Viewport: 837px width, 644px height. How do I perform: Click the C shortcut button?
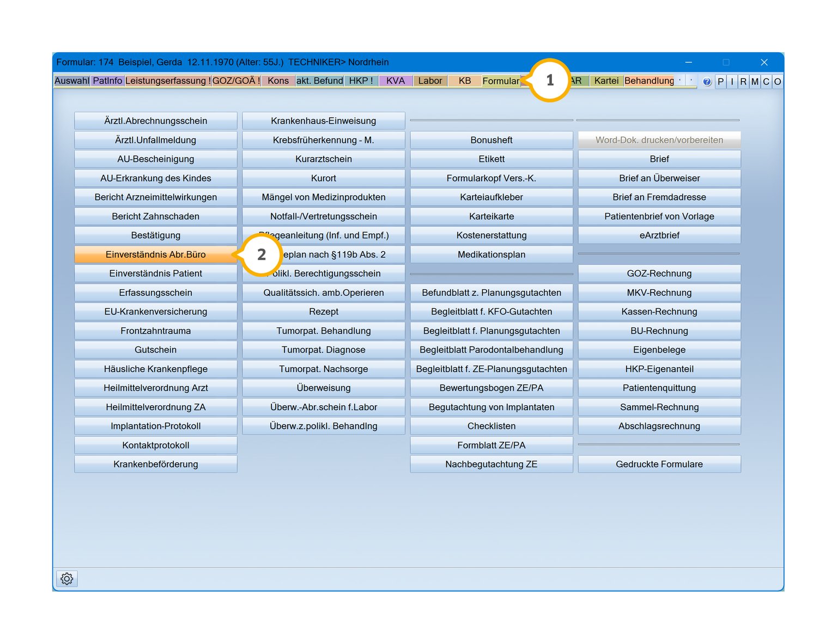pyautogui.click(x=766, y=82)
